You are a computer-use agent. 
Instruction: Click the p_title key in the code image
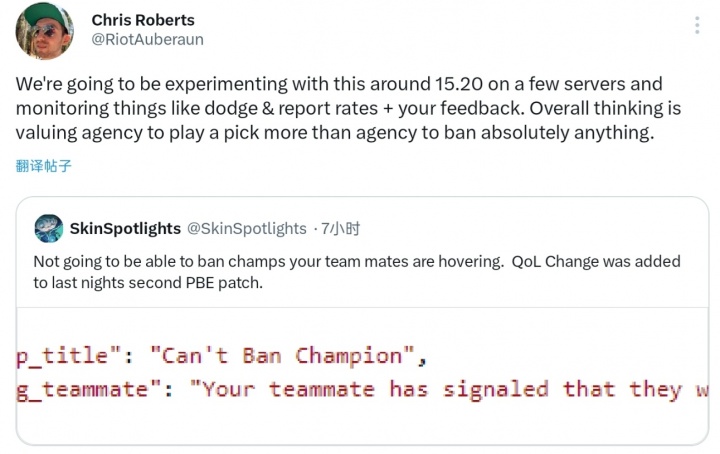(x=69, y=356)
